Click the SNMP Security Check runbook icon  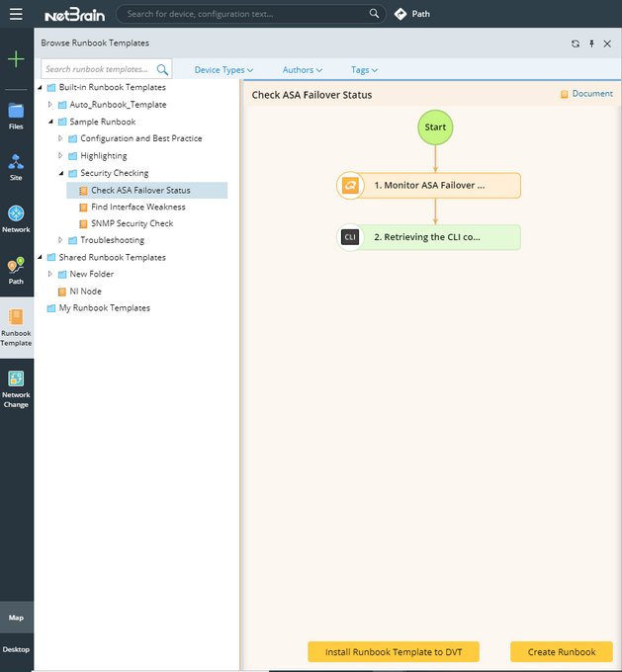(x=83, y=223)
